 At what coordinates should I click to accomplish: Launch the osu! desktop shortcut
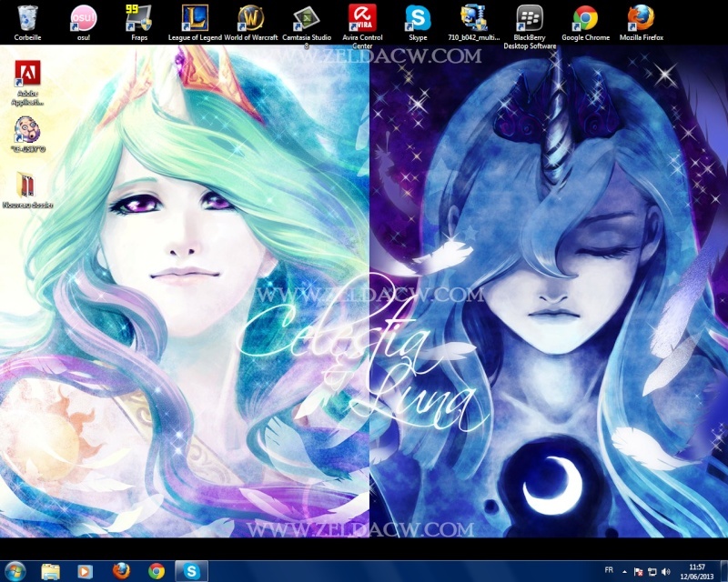click(84, 24)
